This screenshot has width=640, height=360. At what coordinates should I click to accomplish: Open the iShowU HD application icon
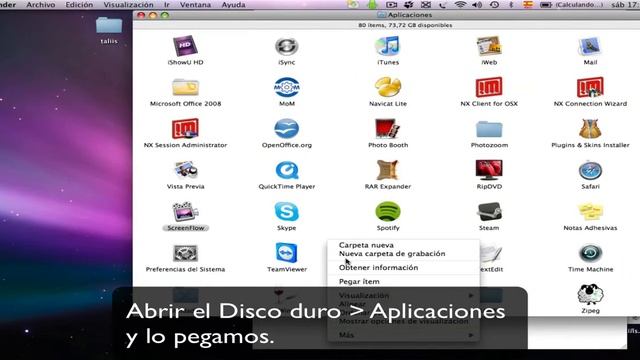click(185, 46)
